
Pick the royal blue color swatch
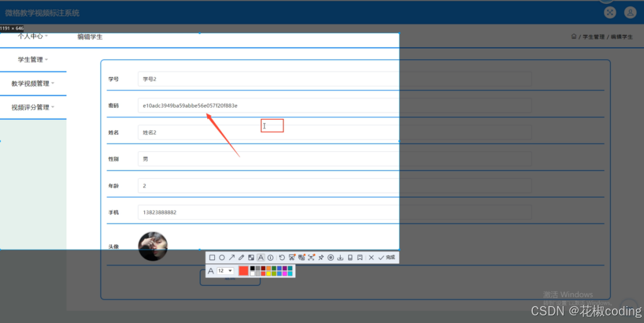point(279,268)
